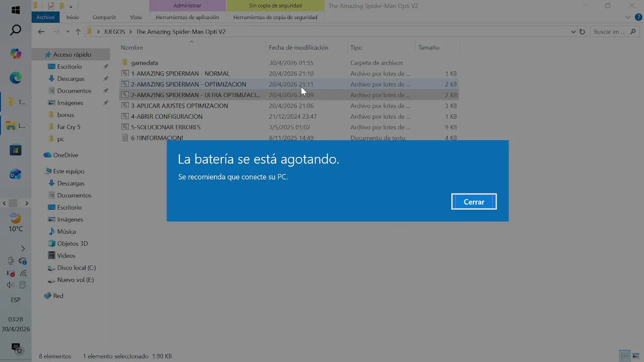
Task: Expand the ribbon with the chevron
Action: click(627, 17)
